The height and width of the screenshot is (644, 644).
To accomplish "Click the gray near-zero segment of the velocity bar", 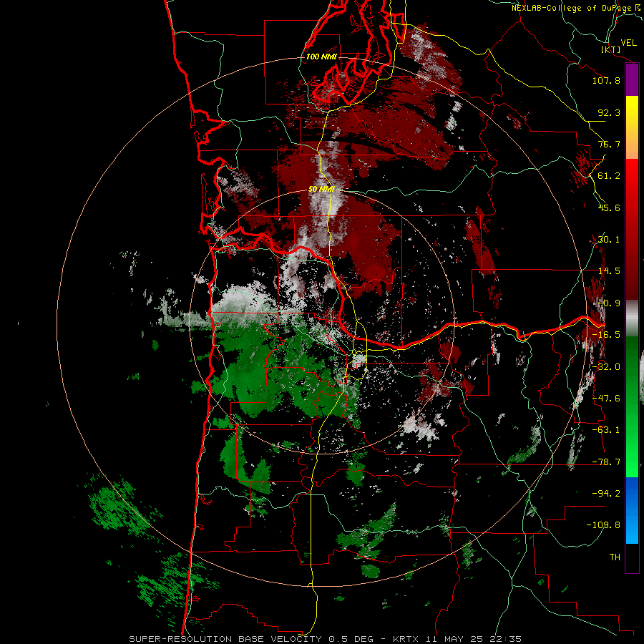I will pos(632,318).
